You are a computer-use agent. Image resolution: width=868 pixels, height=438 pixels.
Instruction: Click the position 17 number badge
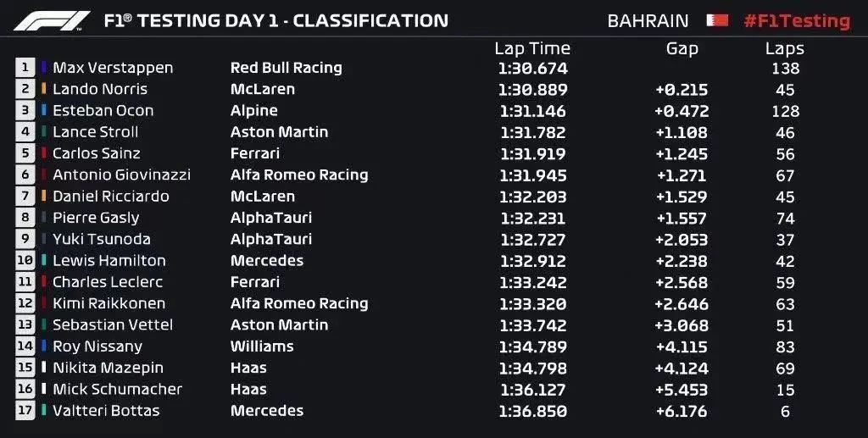[25, 410]
